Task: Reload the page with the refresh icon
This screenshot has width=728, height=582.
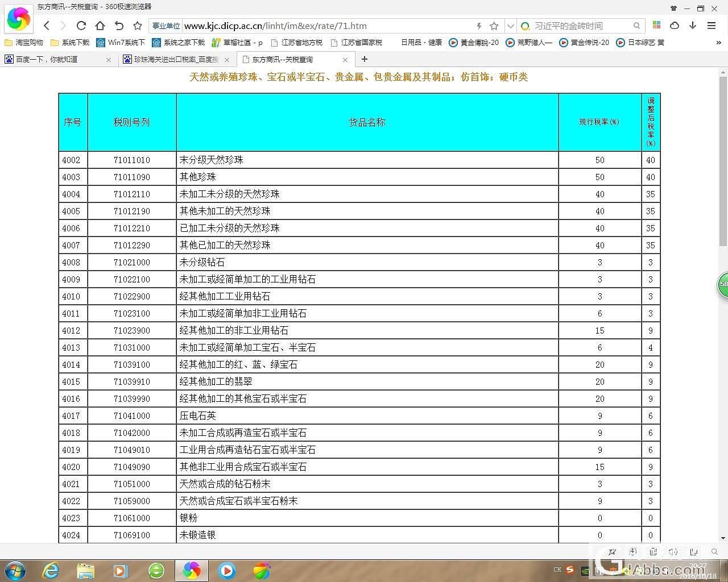Action: pyautogui.click(x=81, y=26)
